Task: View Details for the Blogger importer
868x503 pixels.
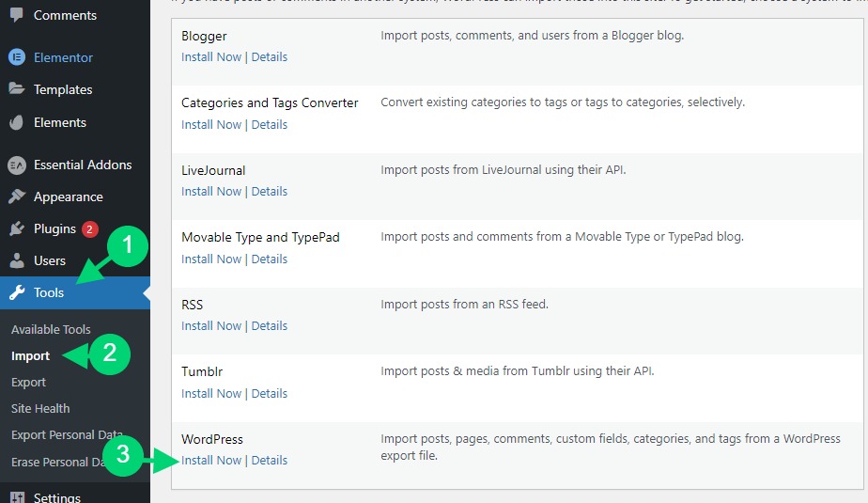Action: tap(269, 56)
